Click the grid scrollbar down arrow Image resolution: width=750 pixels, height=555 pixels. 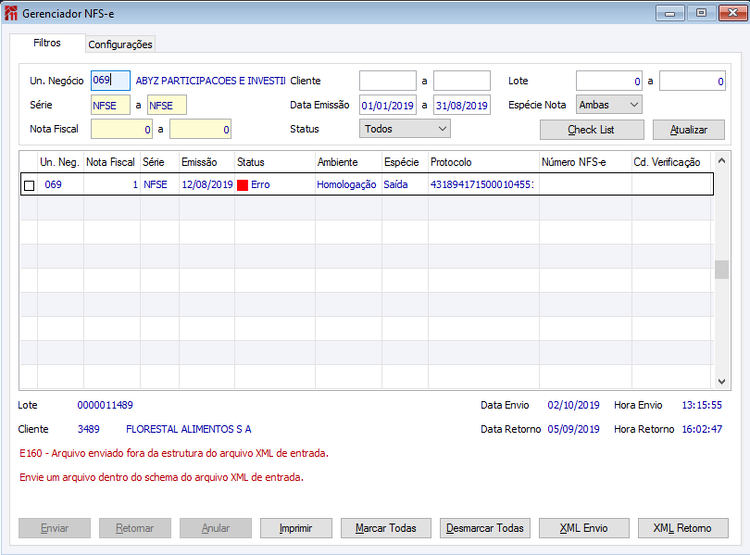click(722, 381)
